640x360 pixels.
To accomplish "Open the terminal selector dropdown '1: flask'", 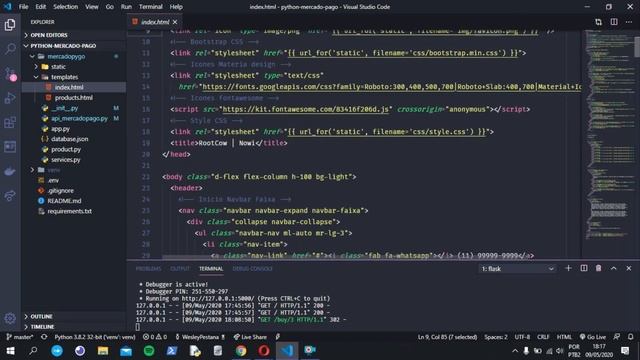I will click(517, 269).
